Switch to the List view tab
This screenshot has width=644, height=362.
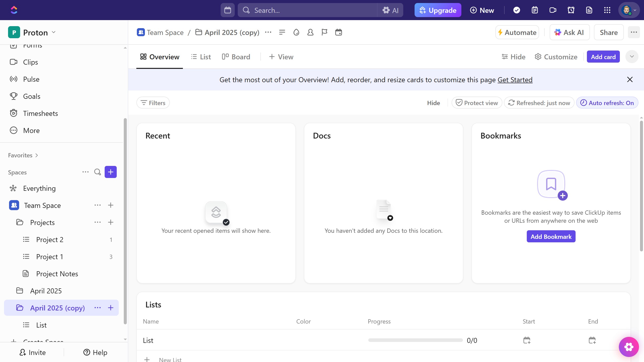click(x=201, y=57)
